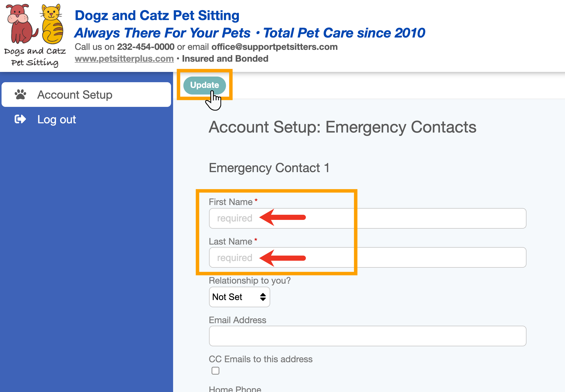
Task: Click the office@supportpetsitters.com email text
Action: [274, 47]
